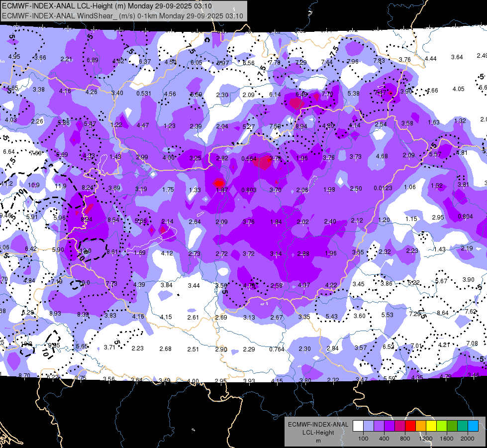
Task: Click the wind shear value 7.83
Action: tap(379, 61)
